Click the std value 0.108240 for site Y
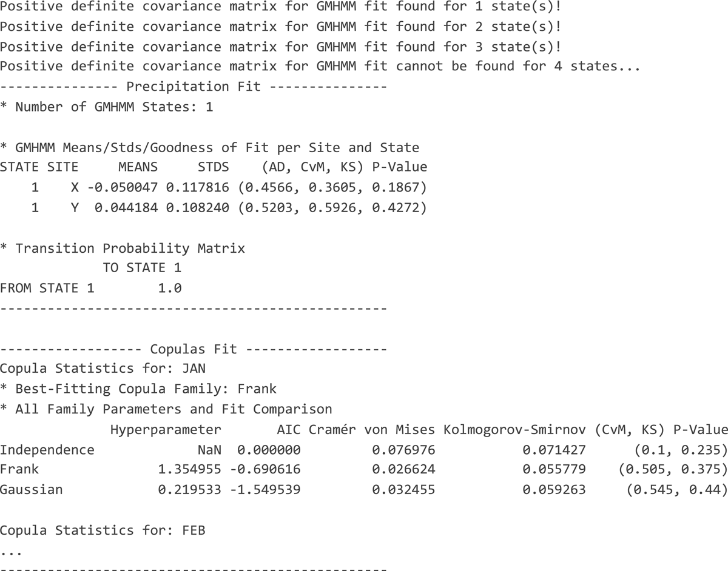The image size is (728, 571). click(198, 208)
